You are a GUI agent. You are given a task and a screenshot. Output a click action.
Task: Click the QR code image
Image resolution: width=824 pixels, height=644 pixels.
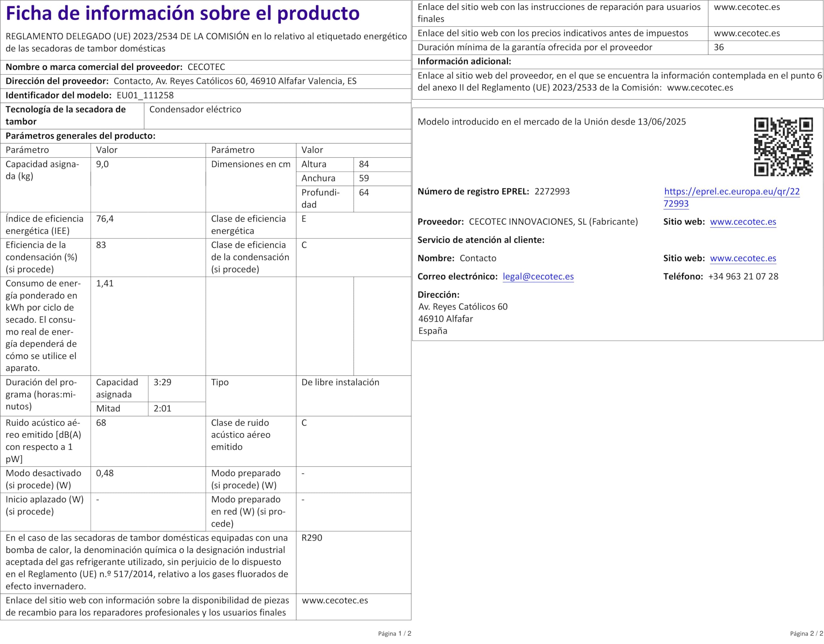(783, 147)
